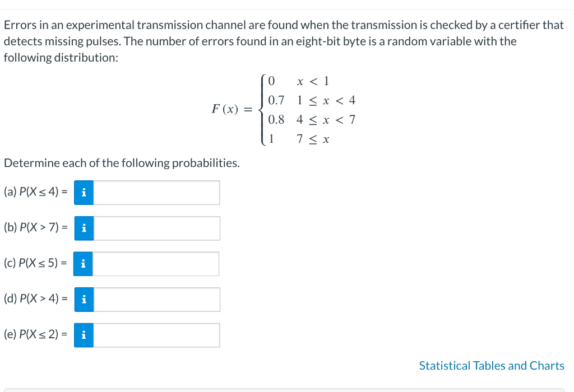This screenshot has height=392, width=574.
Task: Click the part (e) question label
Action: [x=35, y=334]
